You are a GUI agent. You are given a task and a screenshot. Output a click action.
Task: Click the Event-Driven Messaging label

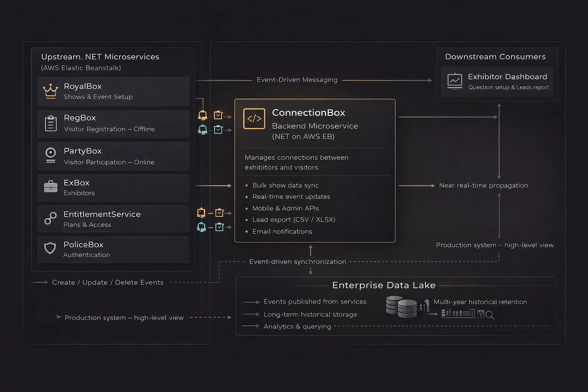tap(297, 80)
